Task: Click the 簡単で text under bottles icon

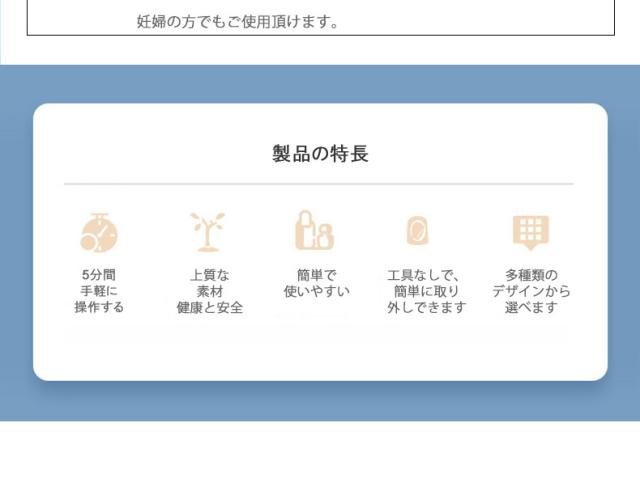Action: [x=316, y=275]
